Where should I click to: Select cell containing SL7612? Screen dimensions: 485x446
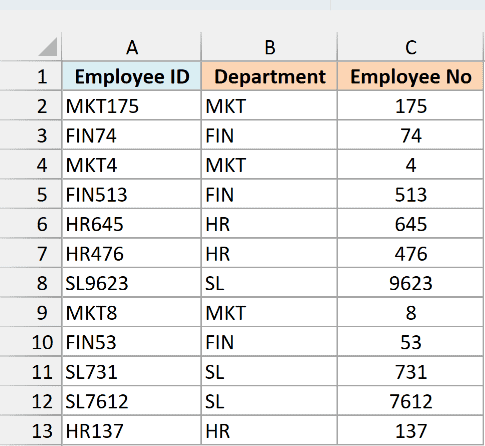(x=132, y=401)
